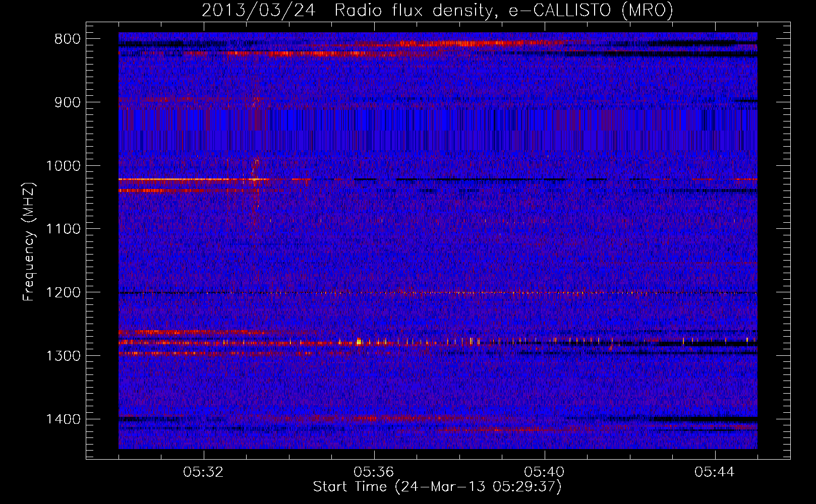Select the 1200 frequency tick label

pos(63,293)
